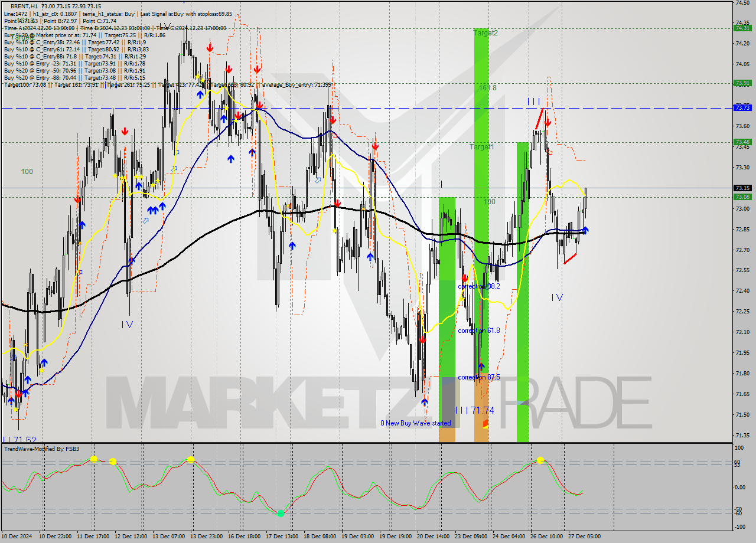This screenshot has width=756, height=543.
Task: Click the blue arrow above 'New Buy Wave started'
Action: click(x=425, y=402)
